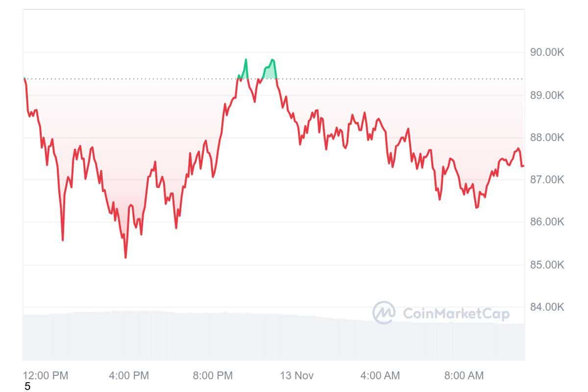Click the 84.00K price axis label

547,307
